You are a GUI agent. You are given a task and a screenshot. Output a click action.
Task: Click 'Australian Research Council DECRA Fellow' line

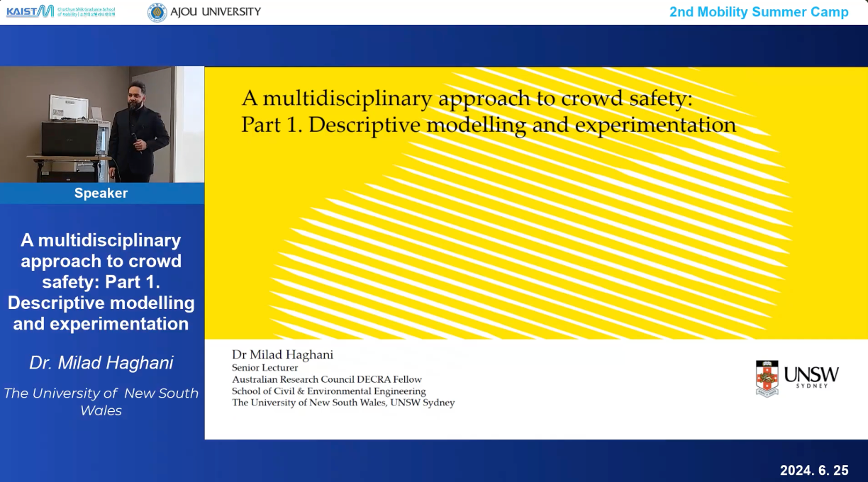[x=326, y=379]
